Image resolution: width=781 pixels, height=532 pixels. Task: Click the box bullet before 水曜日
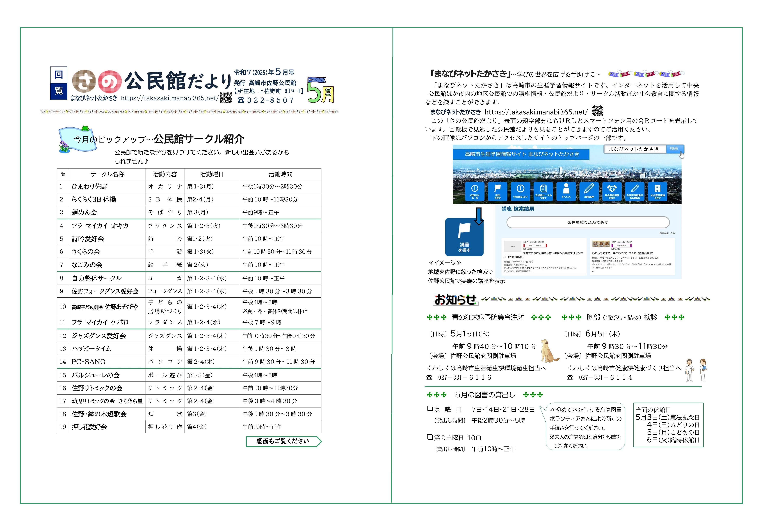tap(430, 408)
